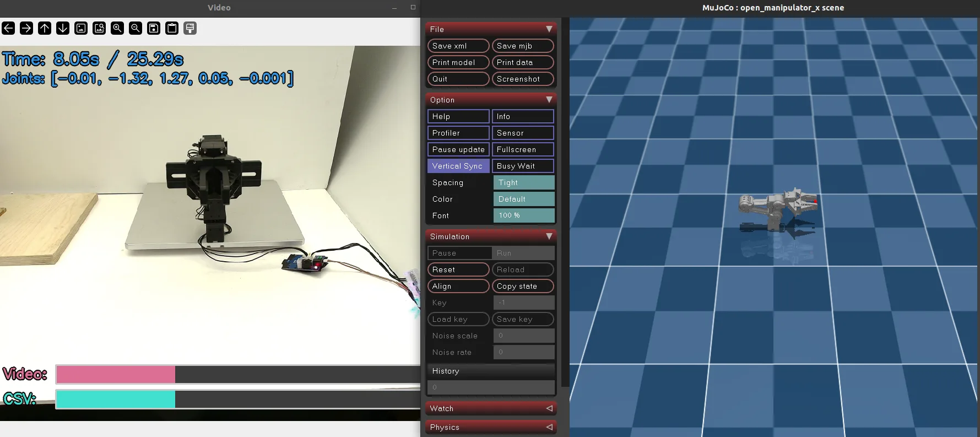This screenshot has width=980, height=437.
Task: Click the original size image icon
Action: (81, 28)
